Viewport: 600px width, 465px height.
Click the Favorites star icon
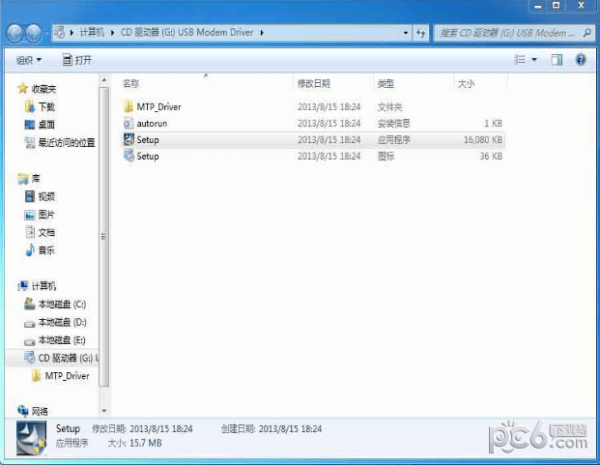(23, 88)
